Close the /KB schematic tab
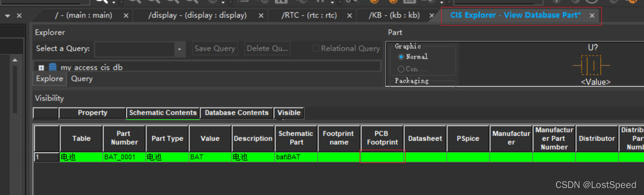The image size is (644, 195). 432,16
